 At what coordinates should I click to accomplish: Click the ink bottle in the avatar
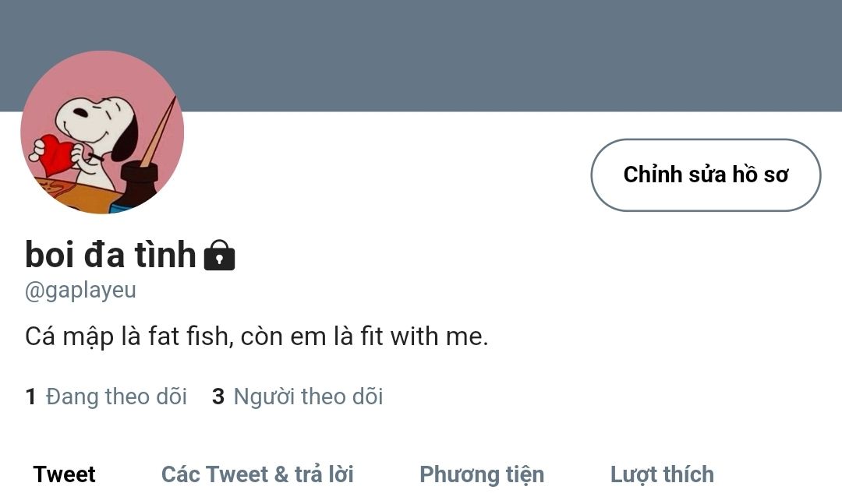click(136, 187)
